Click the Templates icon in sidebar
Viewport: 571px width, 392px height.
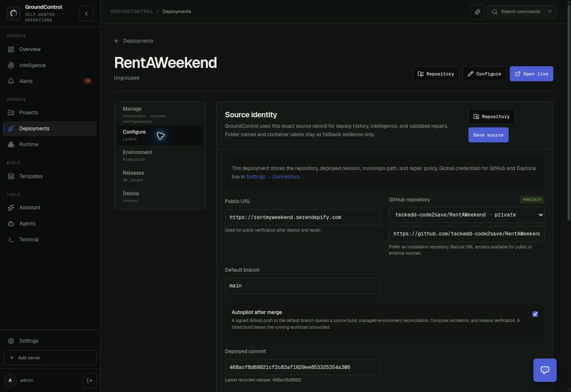tap(11, 176)
